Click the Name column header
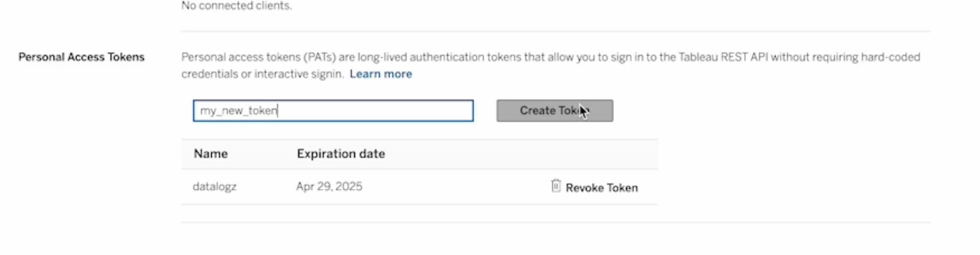 pyautogui.click(x=211, y=154)
